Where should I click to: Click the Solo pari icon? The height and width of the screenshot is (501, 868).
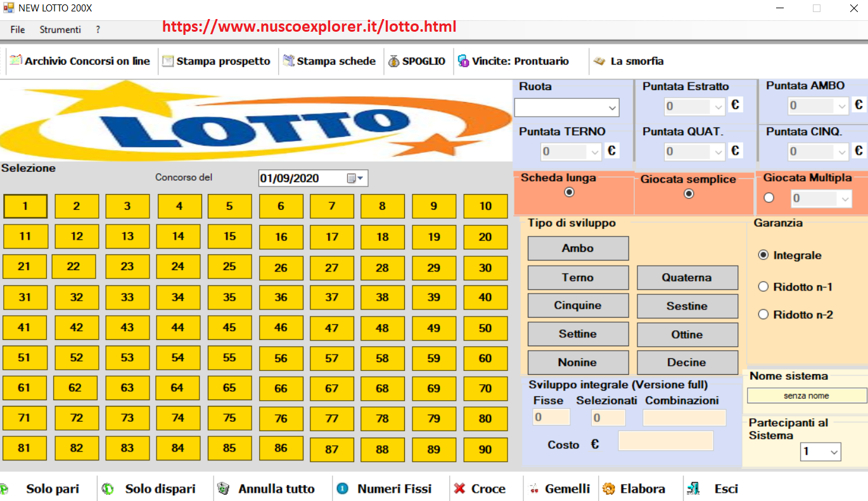pos(4,489)
